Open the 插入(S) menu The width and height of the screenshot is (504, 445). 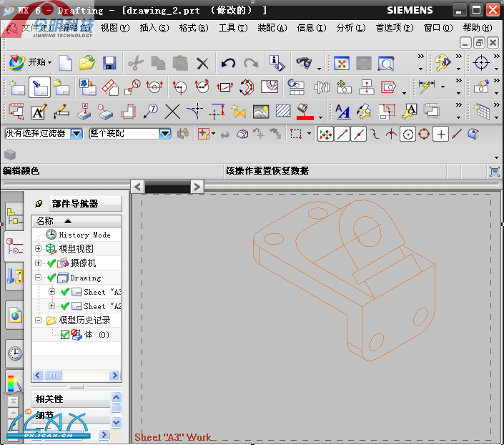pos(154,28)
